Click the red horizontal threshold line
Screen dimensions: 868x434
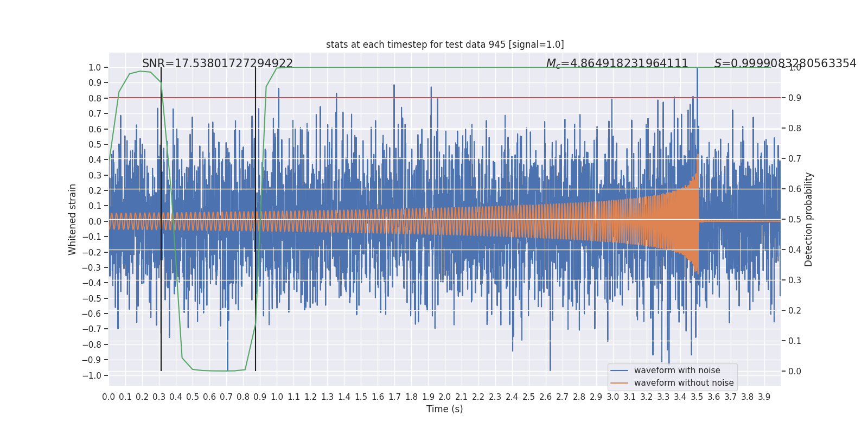[x=445, y=98]
